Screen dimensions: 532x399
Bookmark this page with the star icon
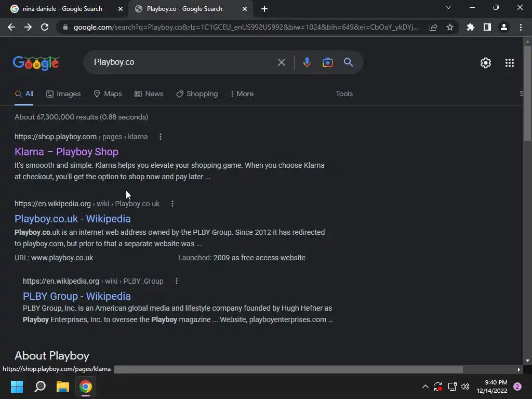point(450,27)
